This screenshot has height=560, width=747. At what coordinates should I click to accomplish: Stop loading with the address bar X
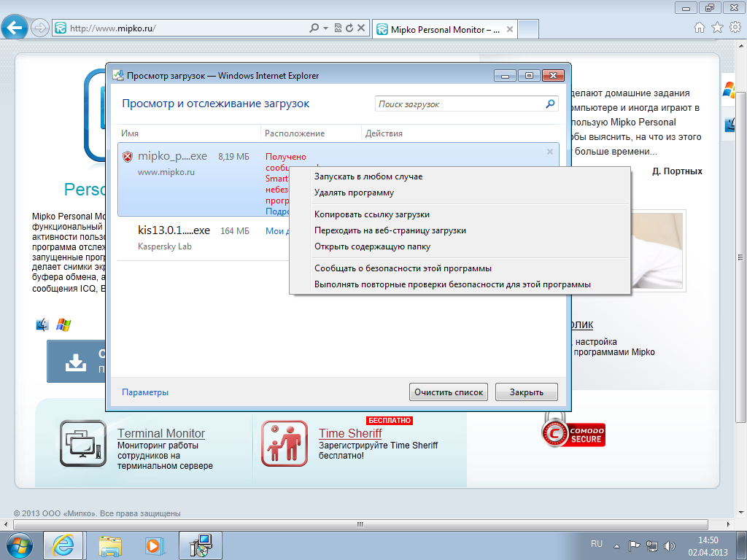[x=361, y=28]
